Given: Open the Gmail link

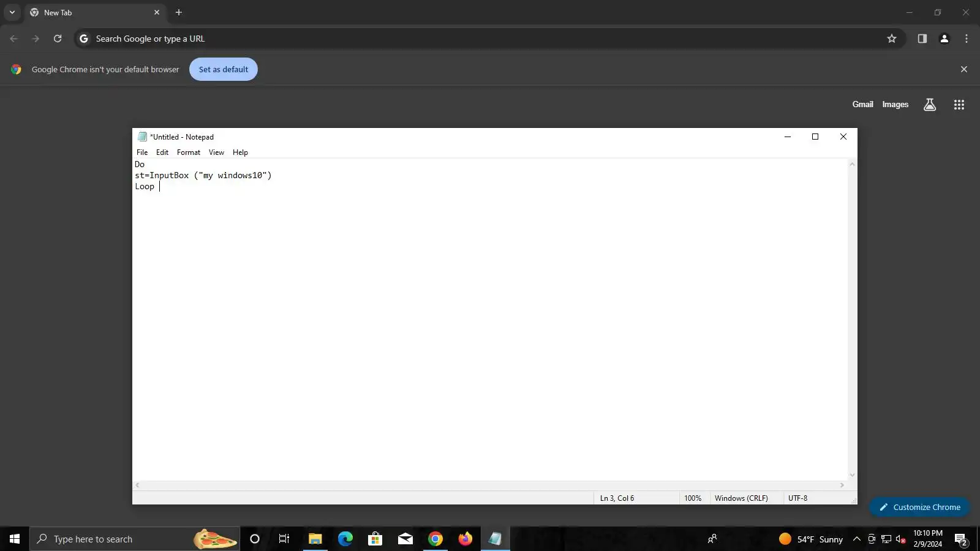Looking at the screenshot, I should pos(862,104).
